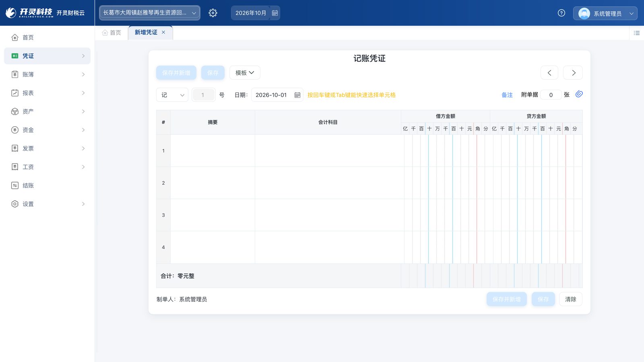644x362 pixels.
Task: Switch to the 首页 tab
Action: coord(111,33)
